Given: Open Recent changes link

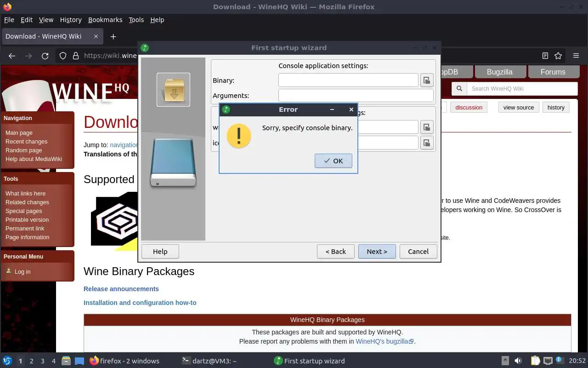Looking at the screenshot, I should [26, 142].
